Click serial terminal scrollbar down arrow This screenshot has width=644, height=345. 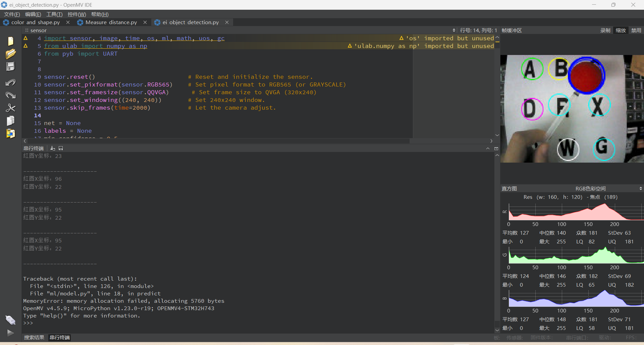497,330
